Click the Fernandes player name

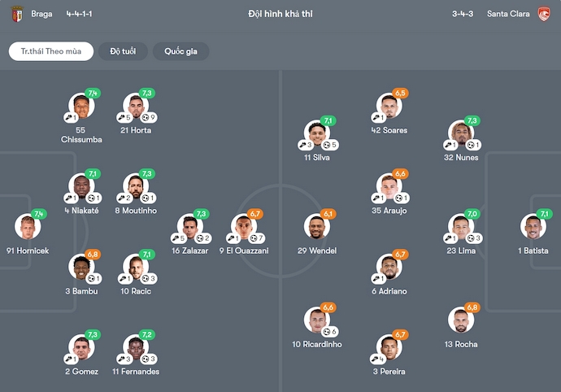(x=136, y=372)
